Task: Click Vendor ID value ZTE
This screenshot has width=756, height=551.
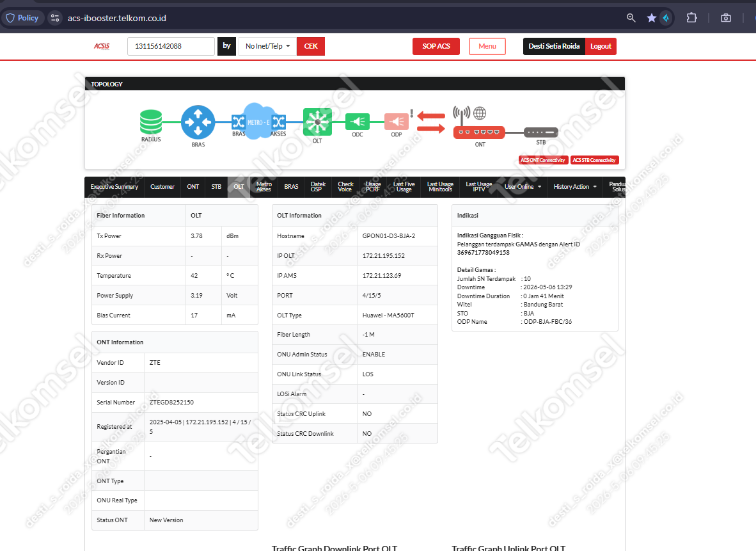Action: click(x=155, y=363)
